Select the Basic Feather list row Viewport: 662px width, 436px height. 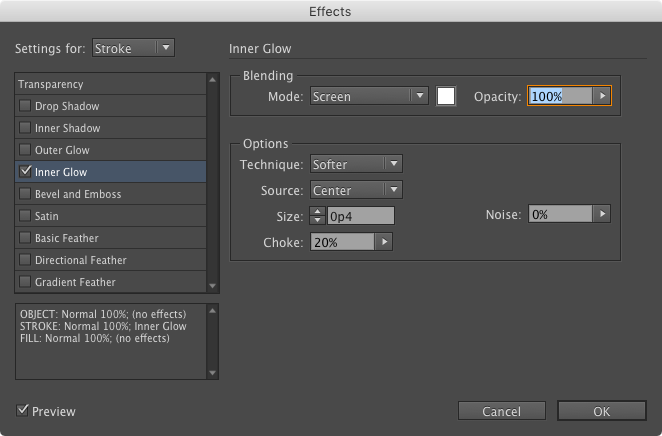pyautogui.click(x=111, y=238)
